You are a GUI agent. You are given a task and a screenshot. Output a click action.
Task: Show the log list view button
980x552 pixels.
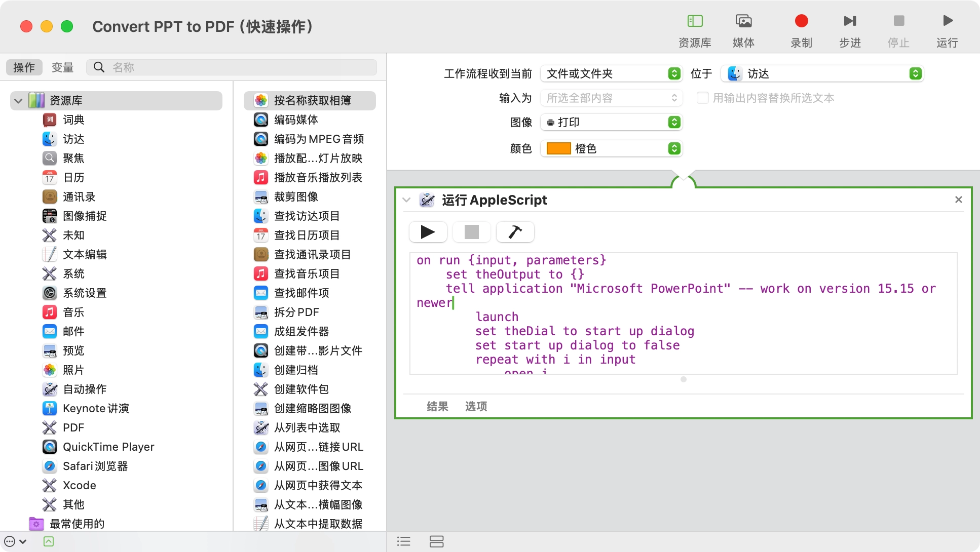tap(404, 541)
